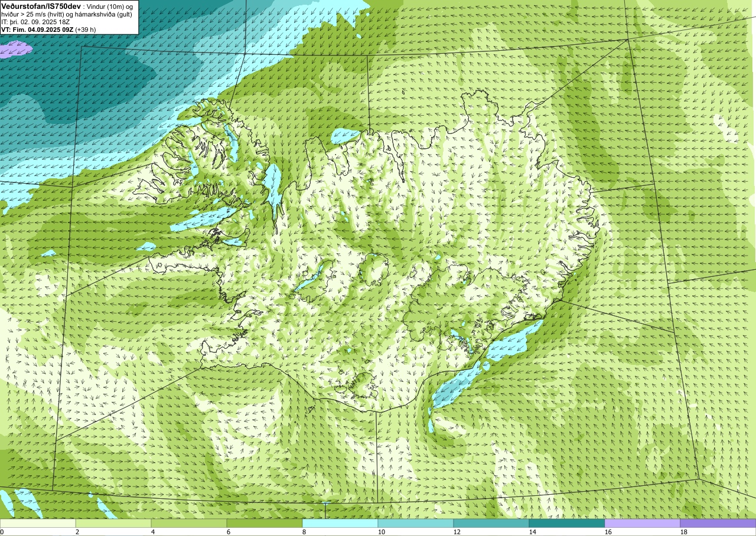Click the 8–10 m/s light cyan legend swatch
The image size is (756, 536).
[340, 523]
